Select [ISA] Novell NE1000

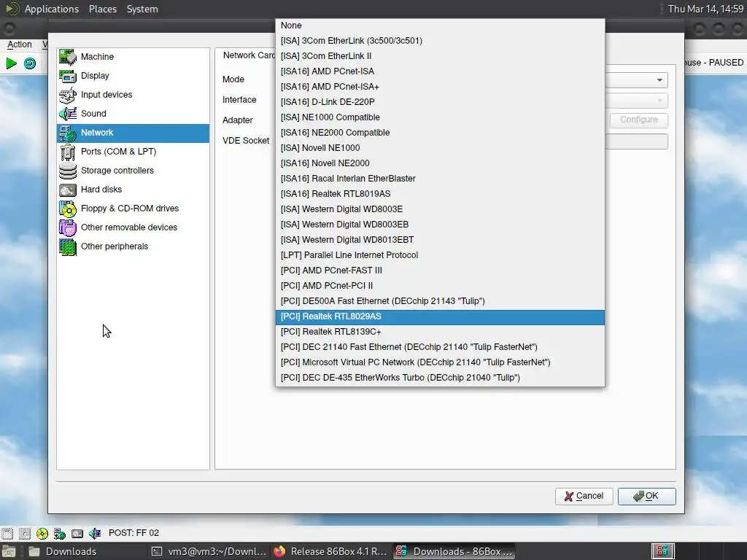pyautogui.click(x=440, y=148)
